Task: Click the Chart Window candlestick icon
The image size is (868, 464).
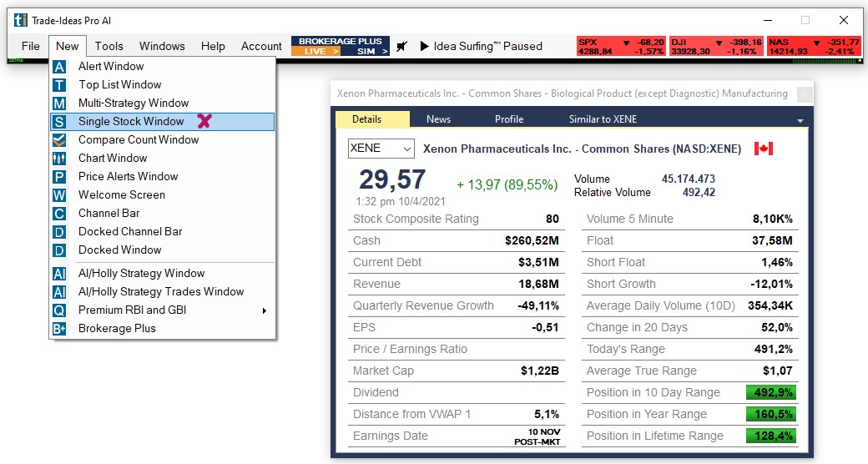Action: (59, 159)
